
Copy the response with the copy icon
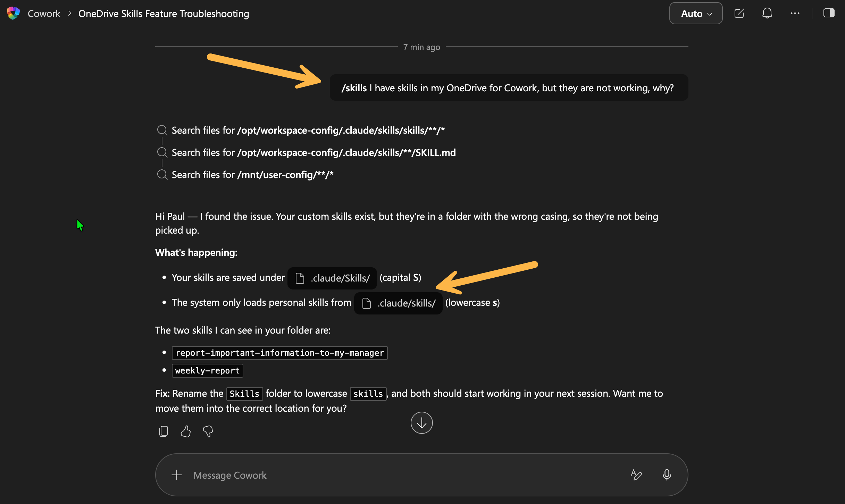[x=164, y=431]
